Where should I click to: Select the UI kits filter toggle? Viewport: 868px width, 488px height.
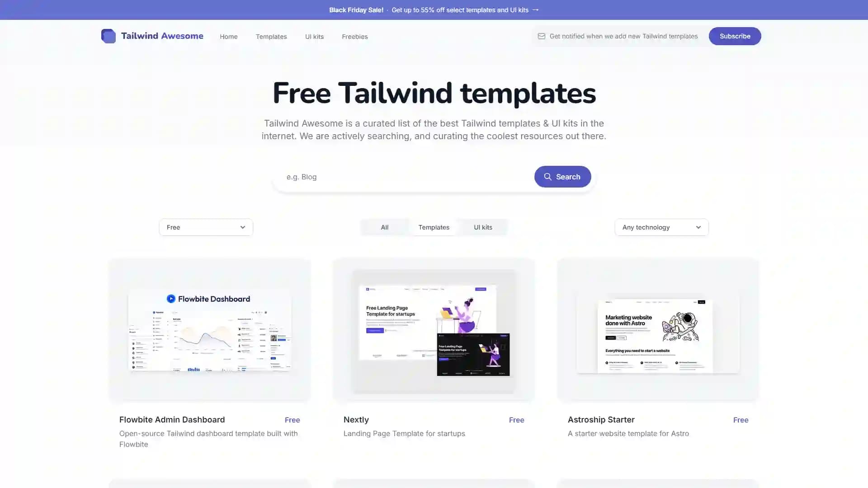click(x=483, y=226)
